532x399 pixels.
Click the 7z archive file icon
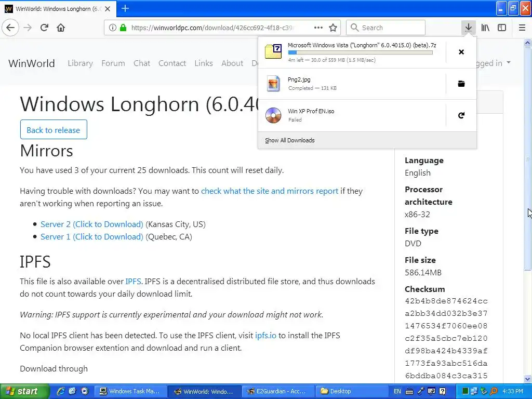(273, 51)
